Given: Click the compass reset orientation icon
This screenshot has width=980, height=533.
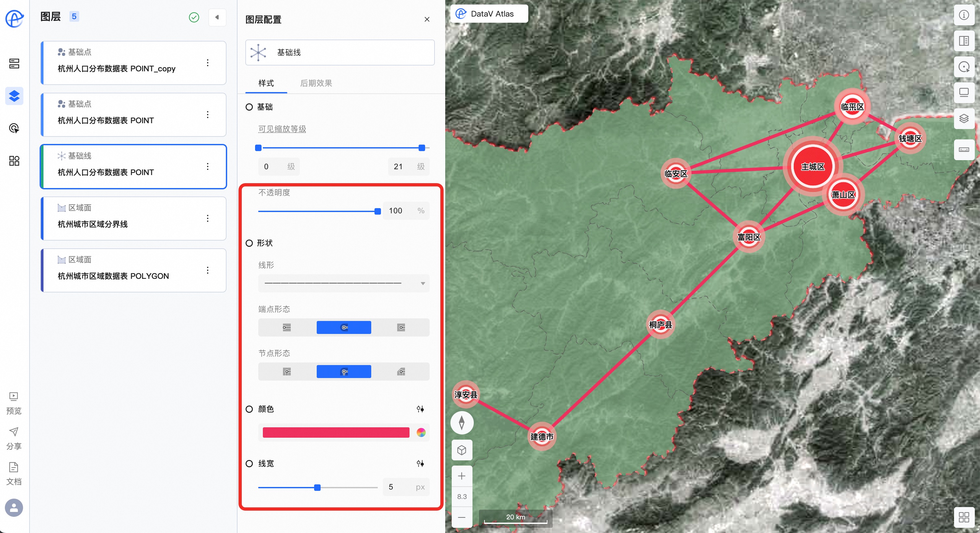Looking at the screenshot, I should coord(461,422).
